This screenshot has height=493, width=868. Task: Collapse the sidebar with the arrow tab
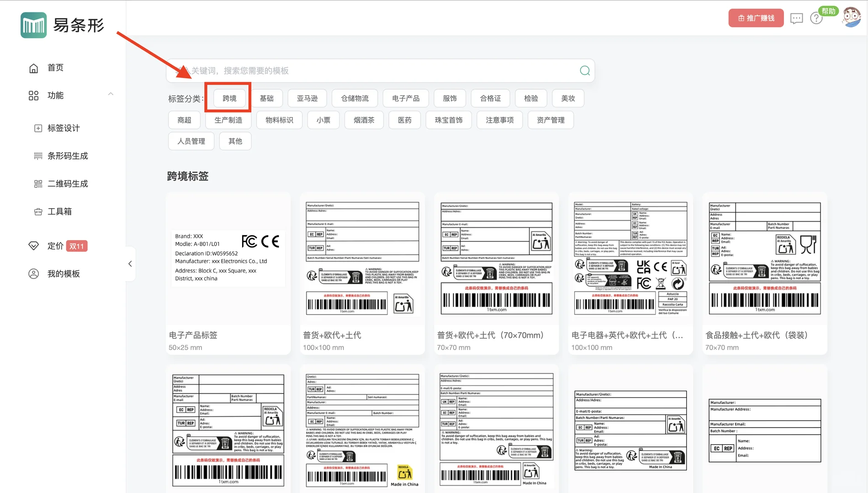(130, 264)
